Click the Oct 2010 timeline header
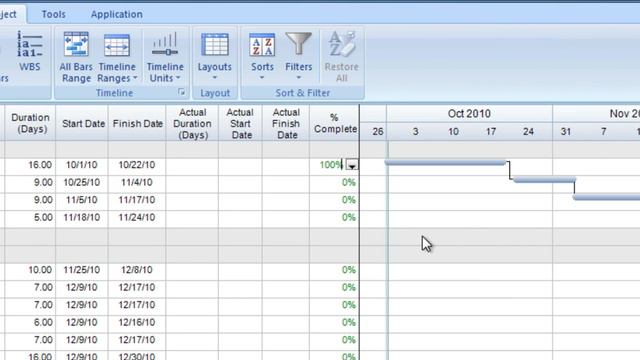Image resolution: width=640 pixels, height=360 pixels. [469, 113]
